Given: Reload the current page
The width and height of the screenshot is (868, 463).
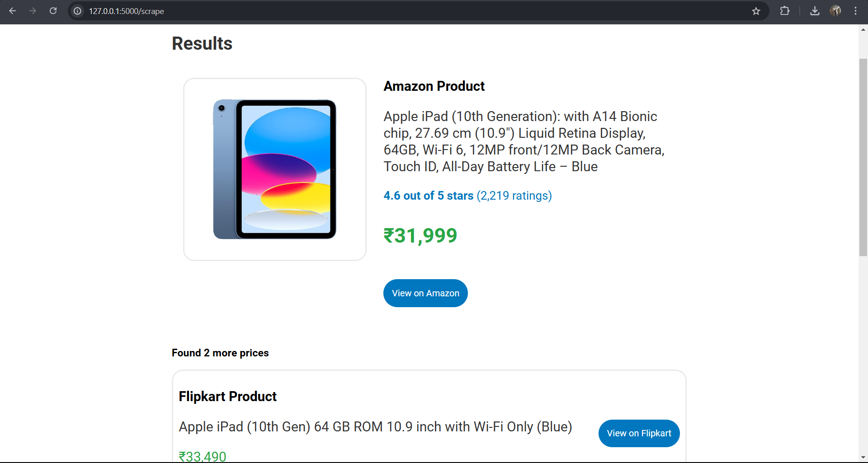Looking at the screenshot, I should coord(53,11).
